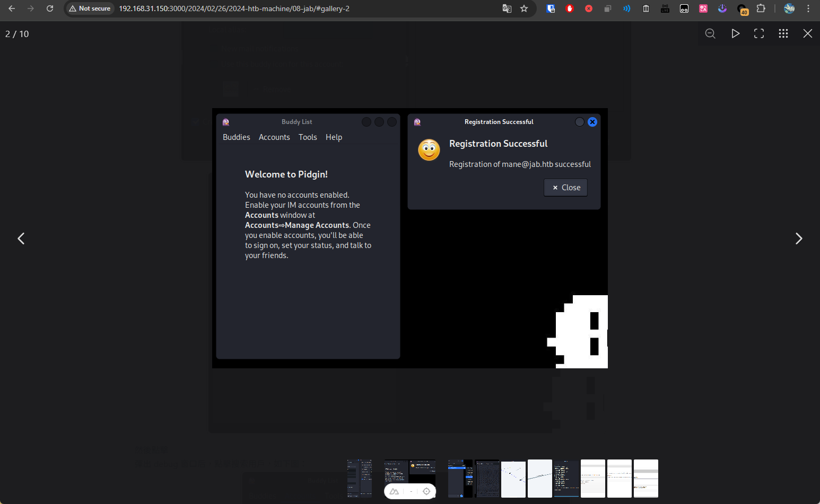Select the last thumbnail in the strip
Image resolution: width=820 pixels, height=504 pixels.
tap(645, 478)
